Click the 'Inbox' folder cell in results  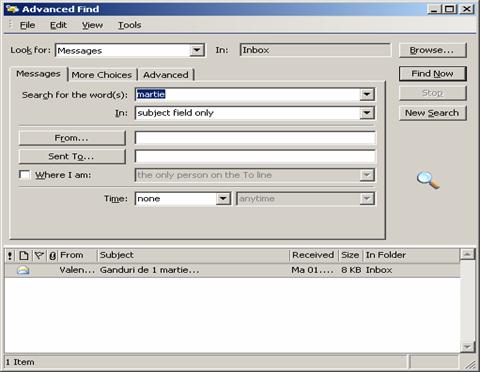point(379,270)
